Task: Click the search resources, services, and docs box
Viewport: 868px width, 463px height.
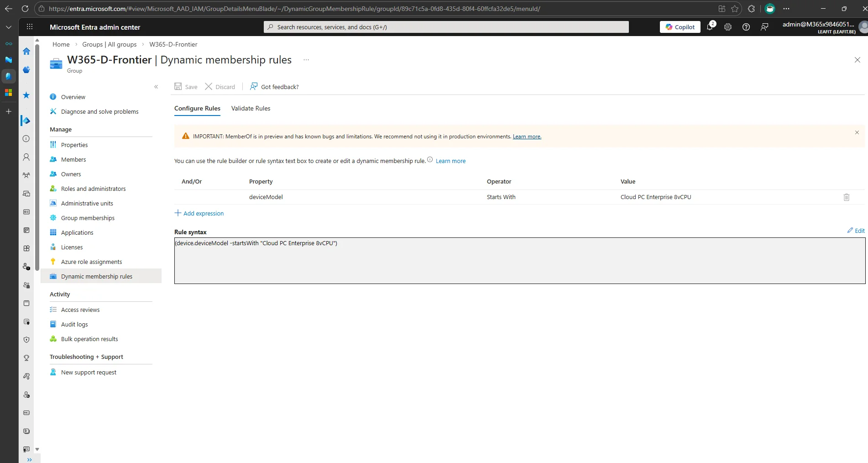Action: 446,27
